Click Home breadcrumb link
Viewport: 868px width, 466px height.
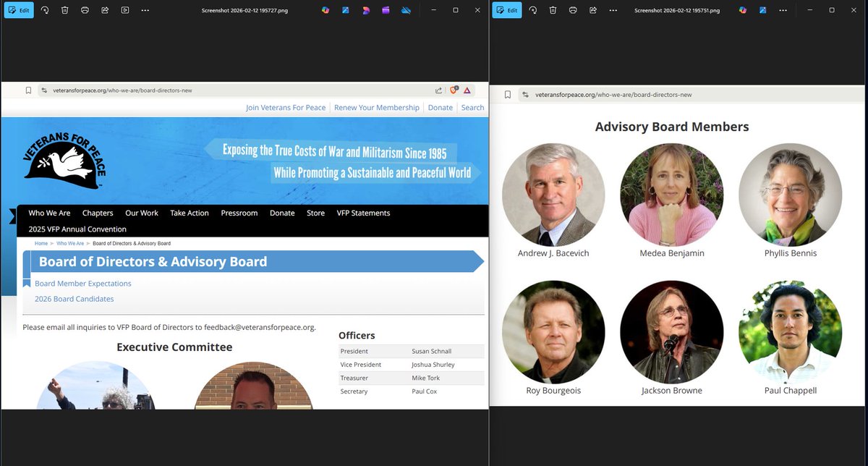(x=41, y=243)
